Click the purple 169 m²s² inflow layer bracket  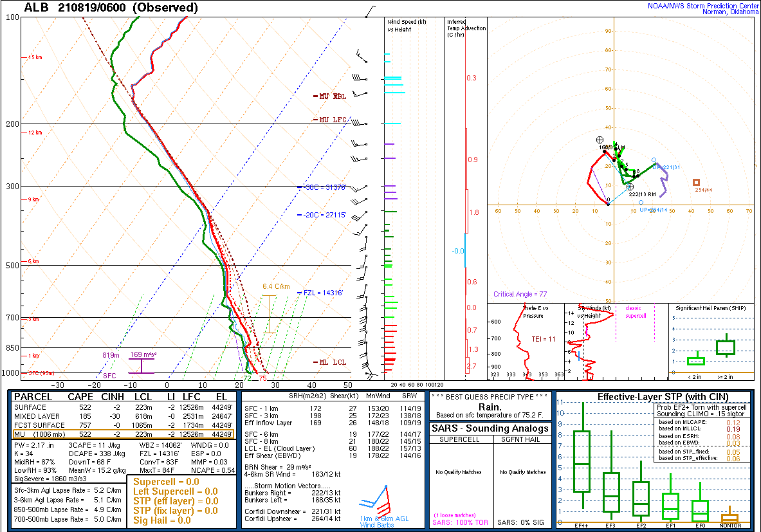point(142,365)
